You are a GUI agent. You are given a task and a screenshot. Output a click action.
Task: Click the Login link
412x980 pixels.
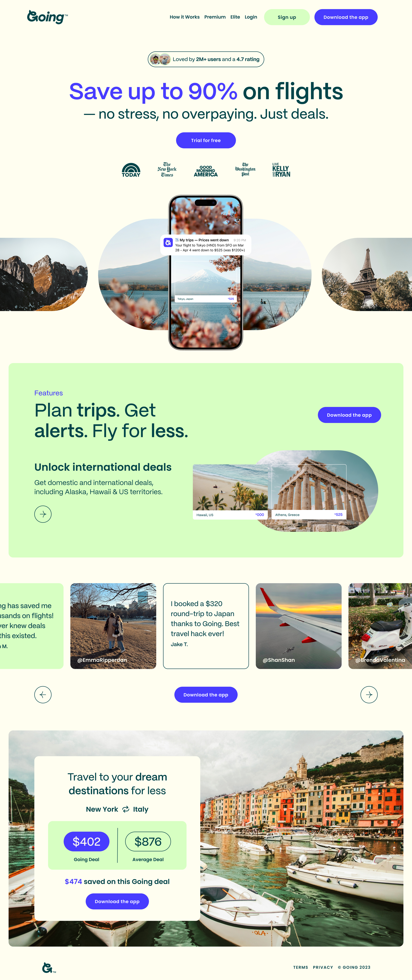point(251,17)
